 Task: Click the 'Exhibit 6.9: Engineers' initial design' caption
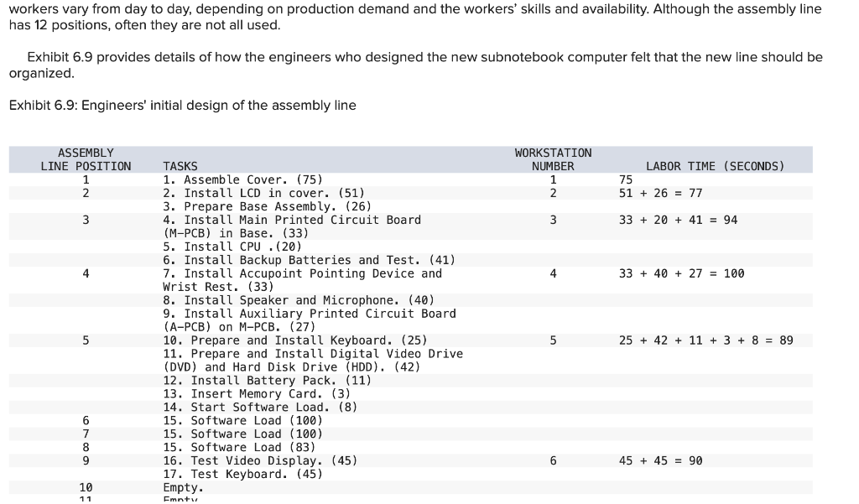[182, 105]
